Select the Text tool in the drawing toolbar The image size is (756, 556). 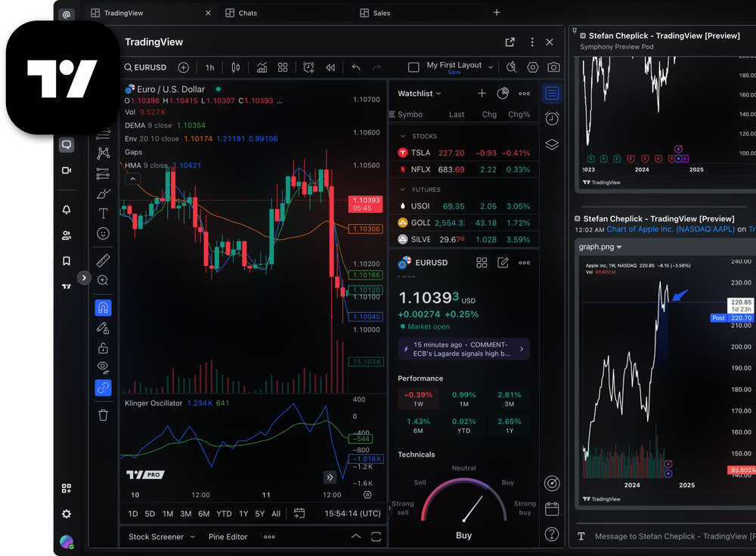point(103,213)
